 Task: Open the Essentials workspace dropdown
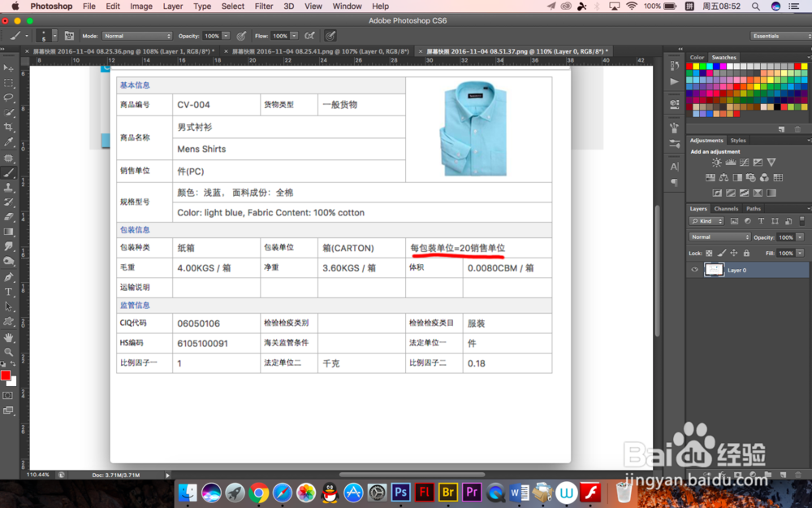pyautogui.click(x=781, y=36)
